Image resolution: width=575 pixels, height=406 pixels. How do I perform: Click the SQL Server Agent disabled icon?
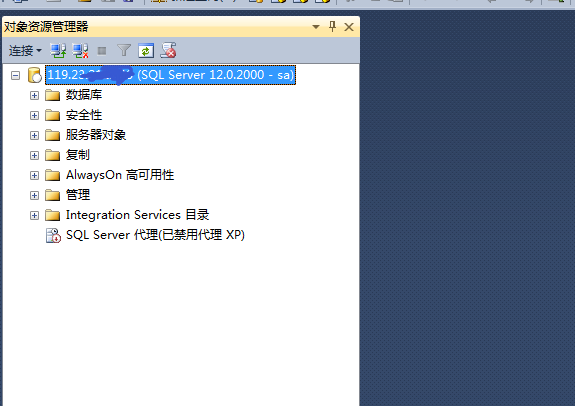tap(53, 235)
